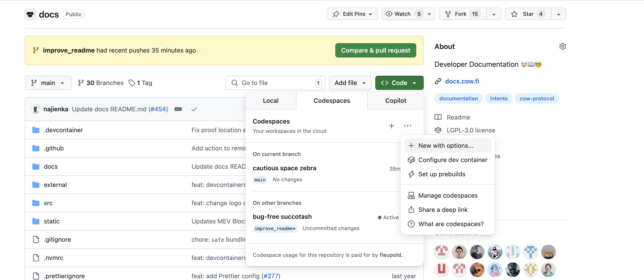The image size is (644, 280).
Task: Toggle the green Code dropdown button
Action: [x=399, y=83]
